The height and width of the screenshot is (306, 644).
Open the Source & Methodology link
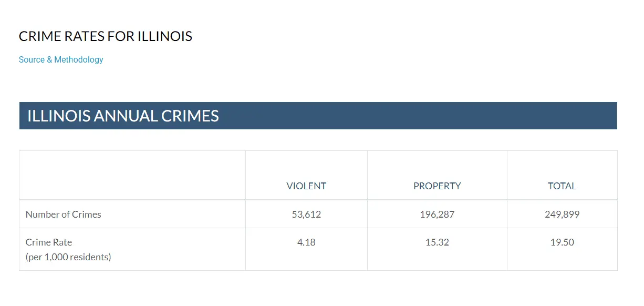(x=61, y=59)
